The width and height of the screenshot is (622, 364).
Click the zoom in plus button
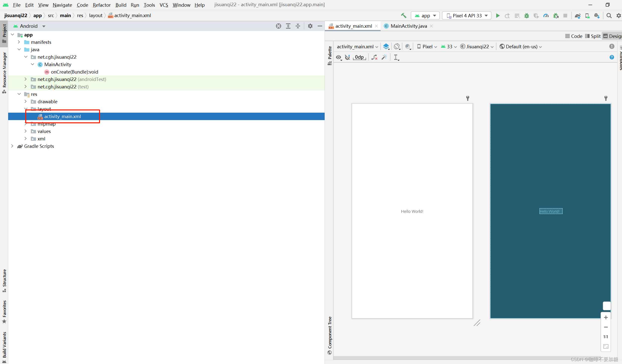pyautogui.click(x=606, y=317)
